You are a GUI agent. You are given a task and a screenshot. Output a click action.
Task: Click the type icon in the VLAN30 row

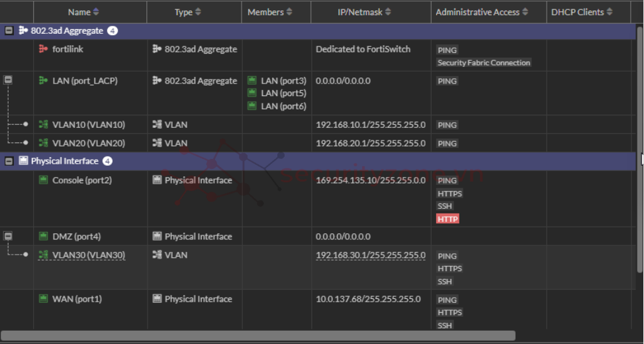tap(157, 255)
